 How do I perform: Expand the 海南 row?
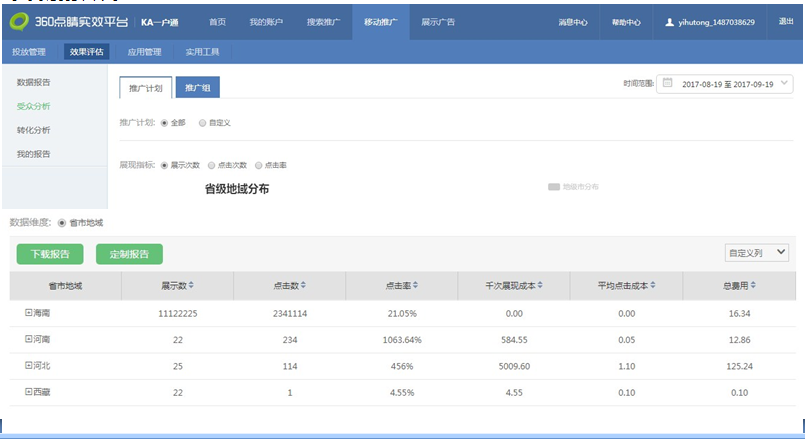tap(29, 313)
